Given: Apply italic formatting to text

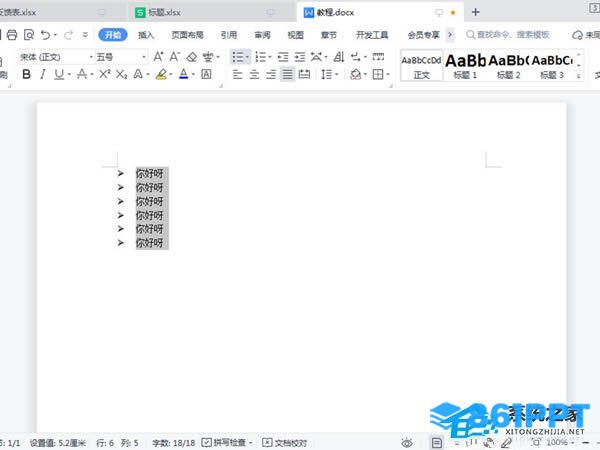Looking at the screenshot, I should pos(42,75).
